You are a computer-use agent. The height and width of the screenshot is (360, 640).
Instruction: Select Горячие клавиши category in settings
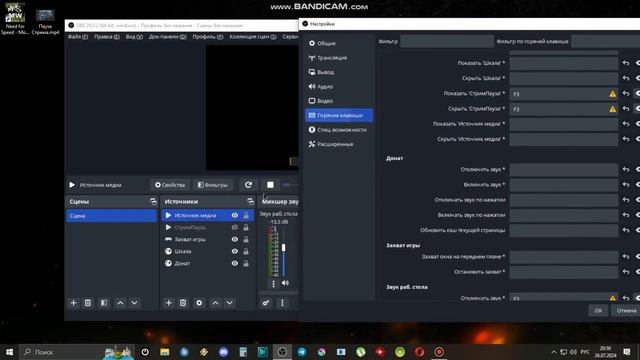coord(339,115)
